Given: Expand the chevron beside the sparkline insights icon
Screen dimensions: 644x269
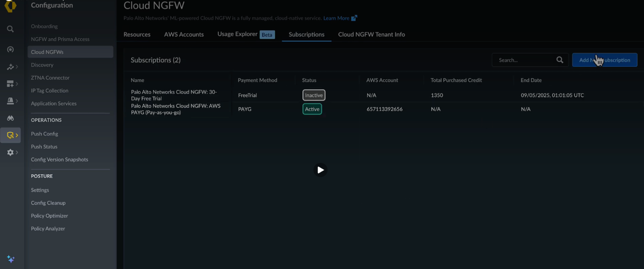Looking at the screenshot, I should (17, 67).
